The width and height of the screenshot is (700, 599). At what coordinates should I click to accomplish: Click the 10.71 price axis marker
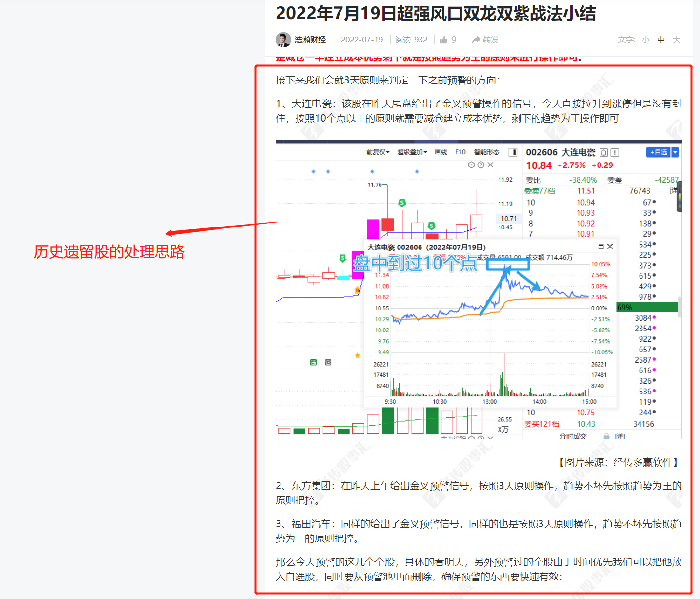click(508, 219)
